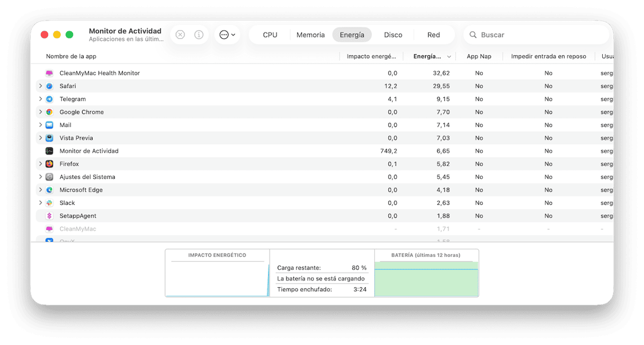Click Safari's 12,2 energy impact value
Viewport: 644px width, 345px height.
[391, 86]
